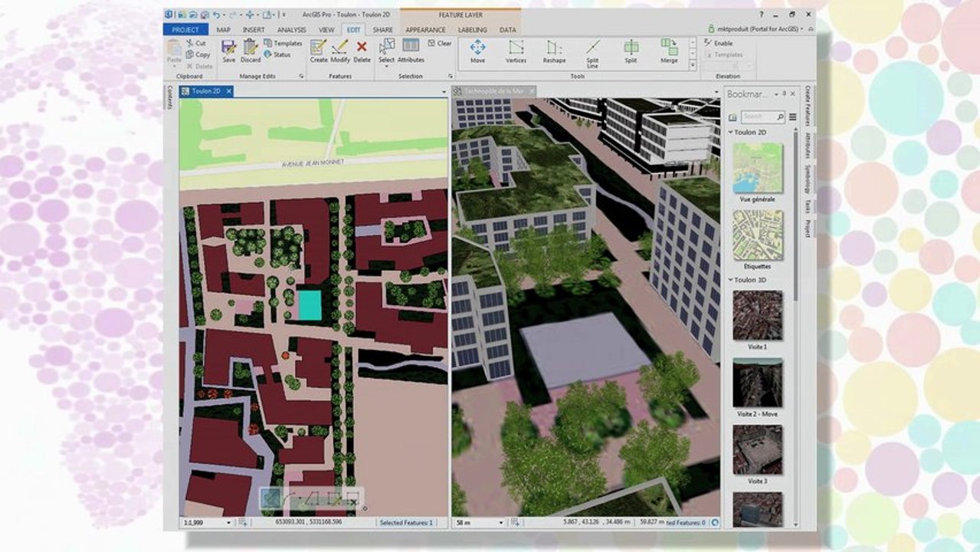Open the Attributes icon in Selection group
The height and width of the screenshot is (552, 980).
pyautogui.click(x=411, y=46)
